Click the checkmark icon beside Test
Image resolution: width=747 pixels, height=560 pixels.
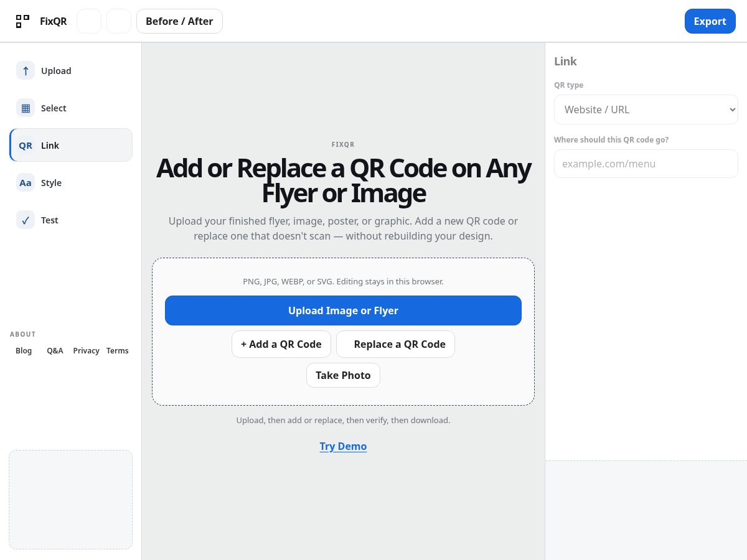click(x=26, y=220)
